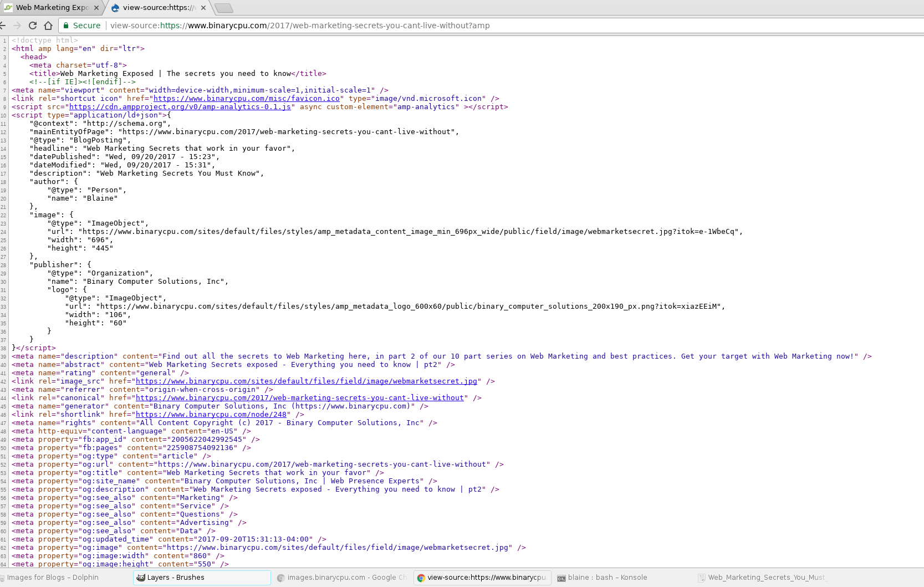Screen dimensions: 924x587
Task: Close the Web Marketing Exposed tab
Action: point(96,8)
